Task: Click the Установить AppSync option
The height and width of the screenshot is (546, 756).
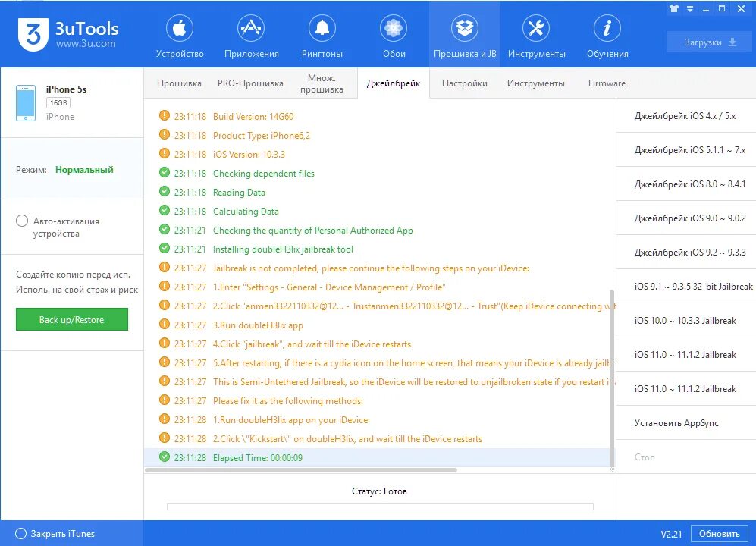Action: click(686, 423)
